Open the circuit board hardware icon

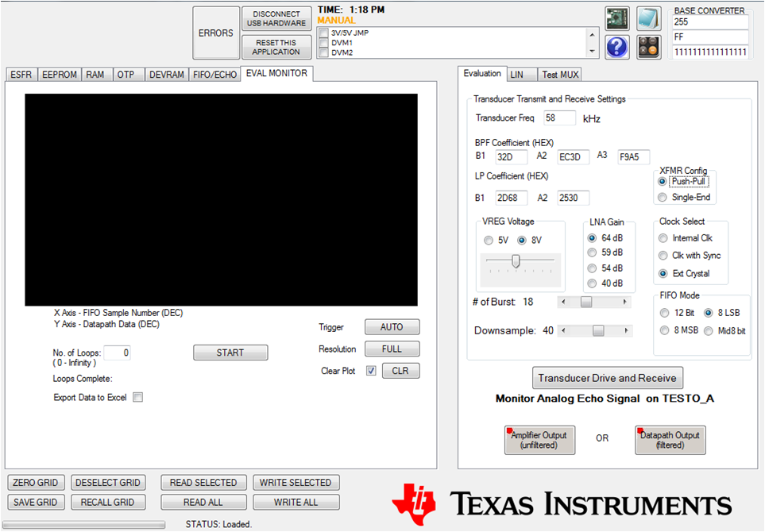(616, 17)
